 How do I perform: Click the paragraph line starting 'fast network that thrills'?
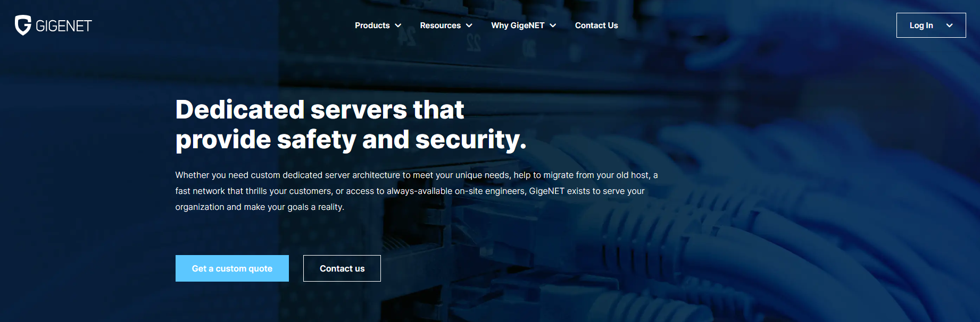[410, 191]
